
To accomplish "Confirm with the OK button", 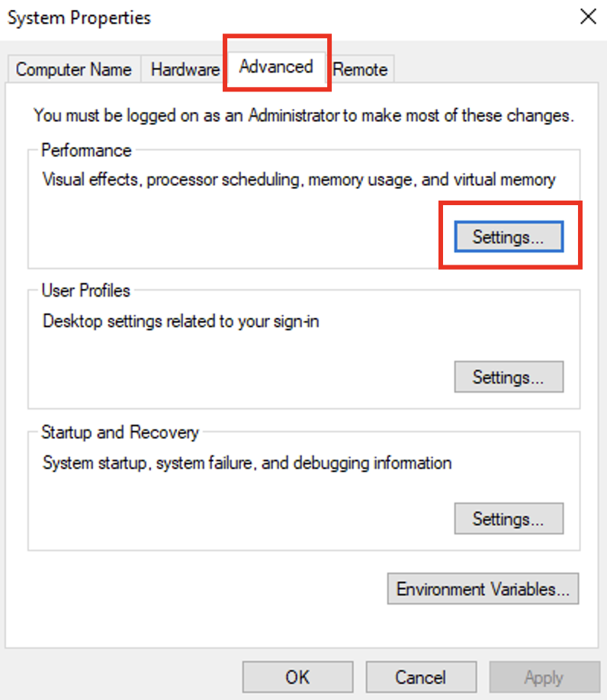I will pos(297,677).
